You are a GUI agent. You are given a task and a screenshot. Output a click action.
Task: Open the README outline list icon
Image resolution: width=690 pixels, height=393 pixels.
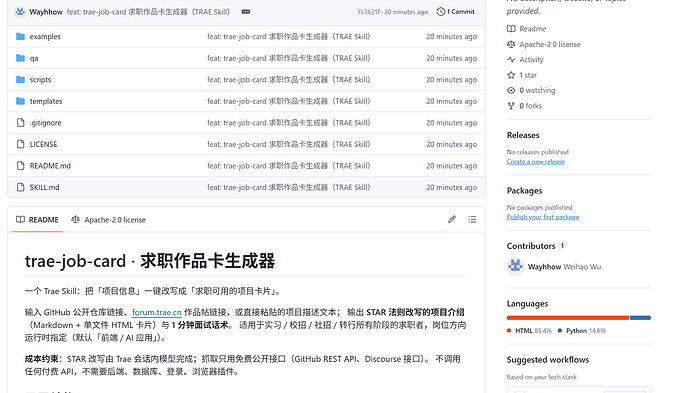point(472,219)
